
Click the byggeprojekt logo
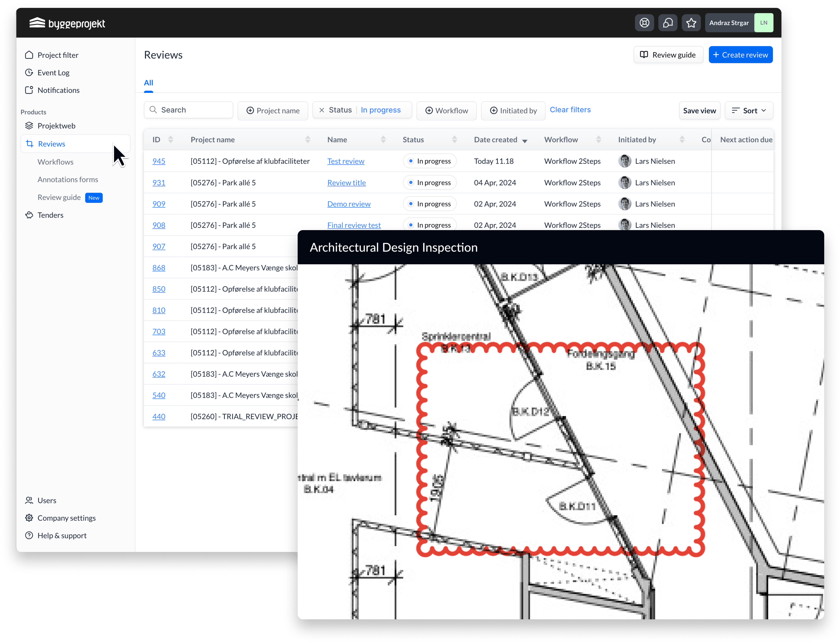(67, 23)
